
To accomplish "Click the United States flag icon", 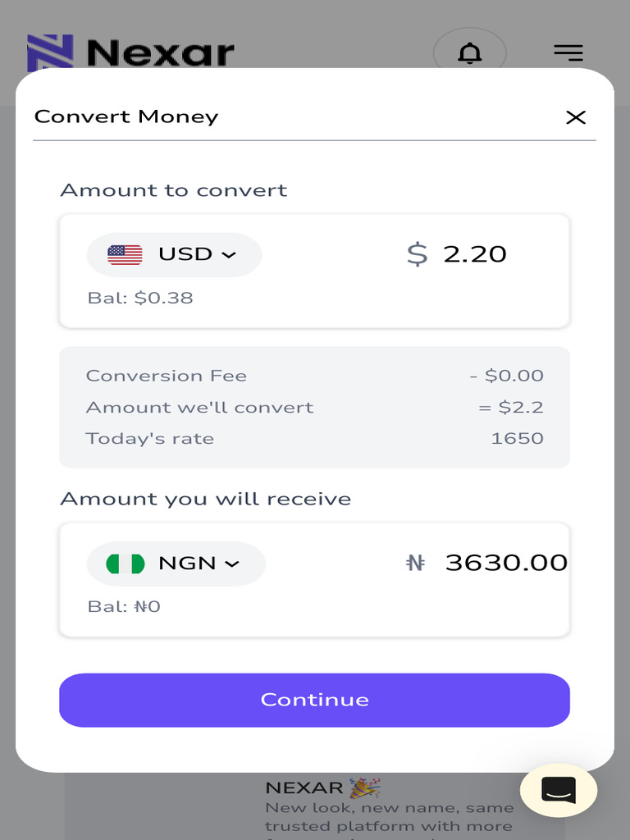I will (x=125, y=254).
